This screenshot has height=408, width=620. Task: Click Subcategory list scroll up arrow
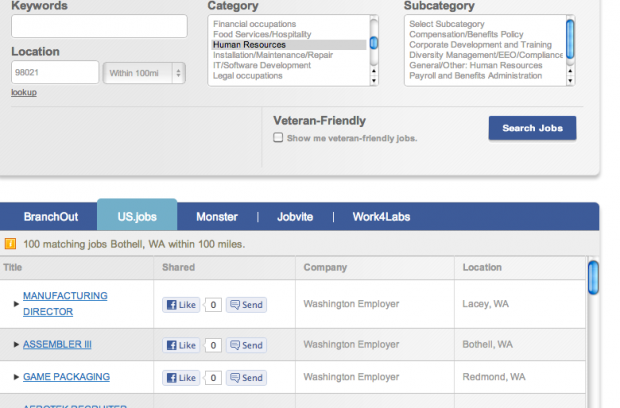[570, 71]
